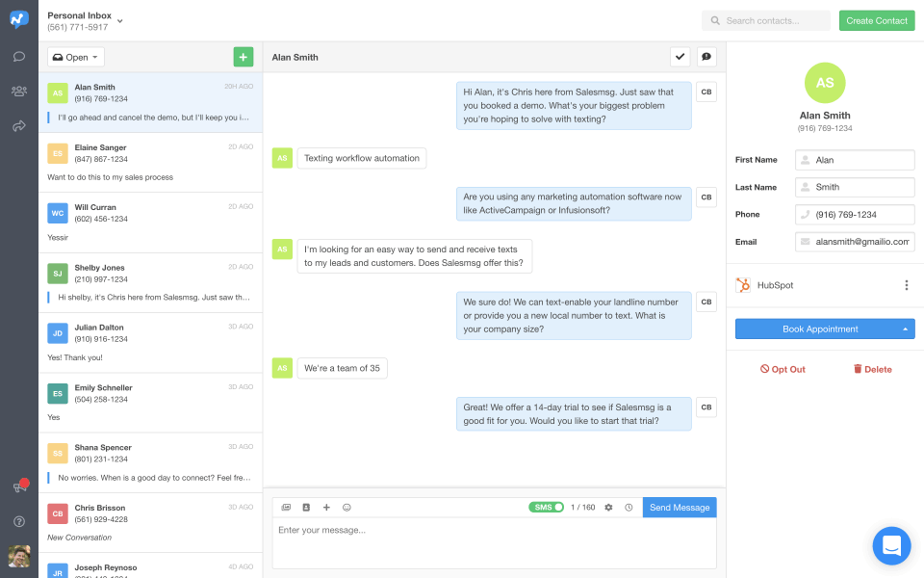Image resolution: width=924 pixels, height=578 pixels.
Task: Click the Email field
Action: pyautogui.click(x=855, y=242)
